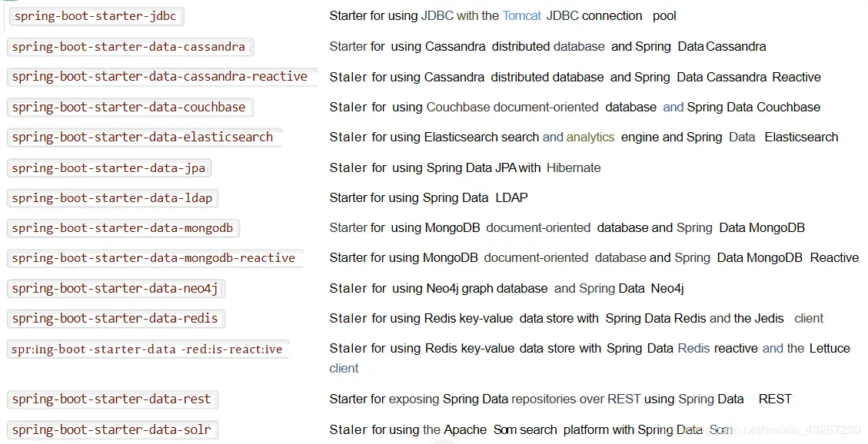Click the spring-boot-starter-jdbc code label
868x444 pixels.
coord(96,16)
